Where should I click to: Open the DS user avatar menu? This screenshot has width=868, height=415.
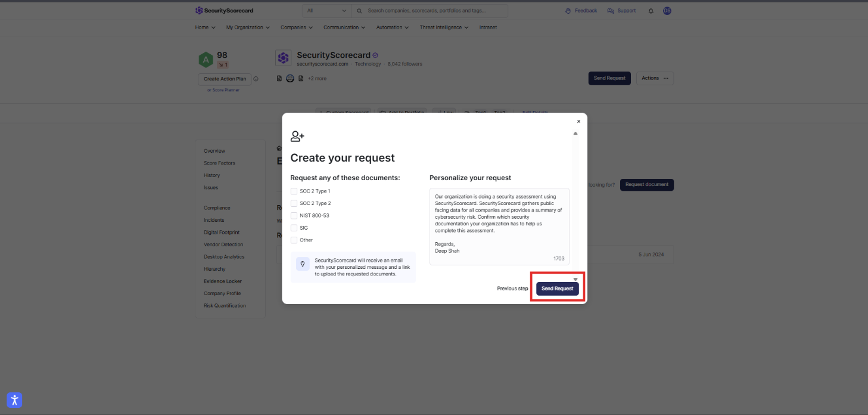tap(667, 11)
